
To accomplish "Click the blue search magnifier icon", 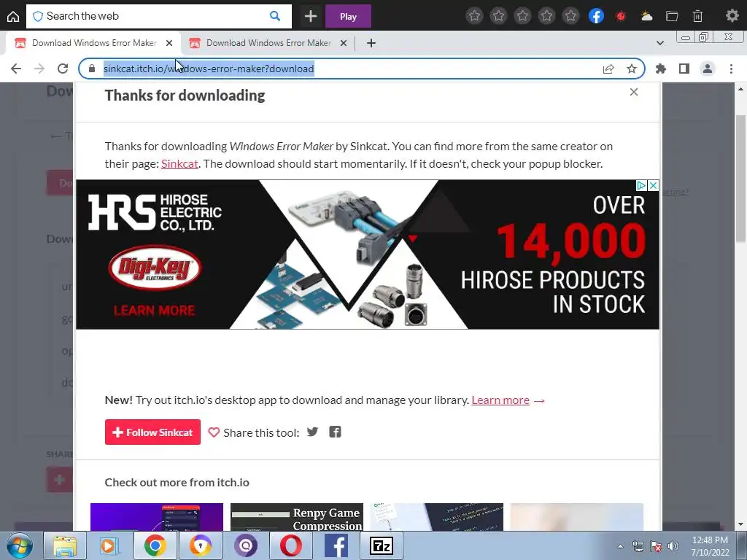I will pyautogui.click(x=275, y=16).
